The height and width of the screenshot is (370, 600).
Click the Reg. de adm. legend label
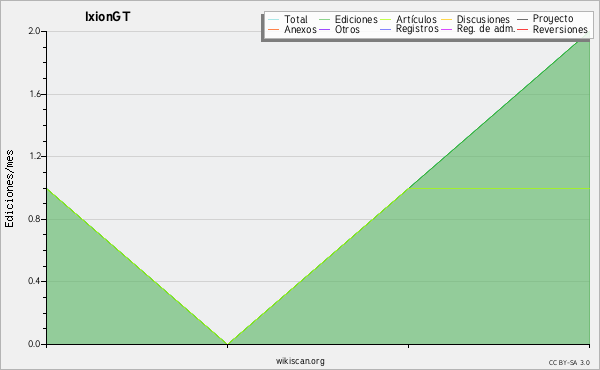pos(486,29)
